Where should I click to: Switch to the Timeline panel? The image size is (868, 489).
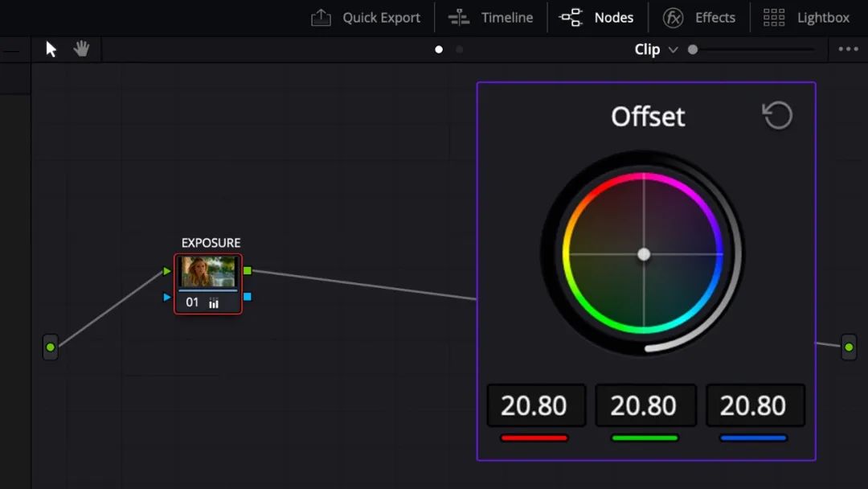point(490,18)
